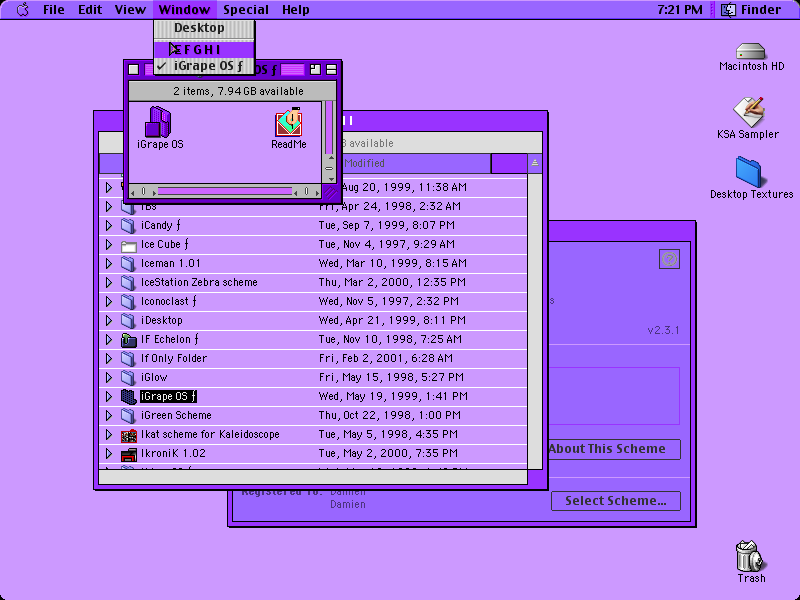
Task: Select the Macintosh HD desktop icon
Action: point(750,51)
